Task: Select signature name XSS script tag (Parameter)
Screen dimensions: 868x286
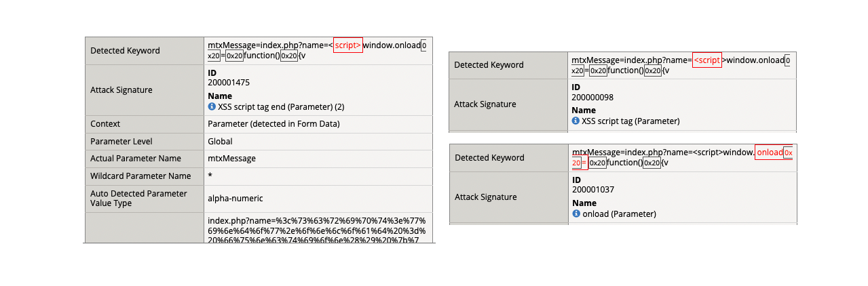Action: click(631, 121)
